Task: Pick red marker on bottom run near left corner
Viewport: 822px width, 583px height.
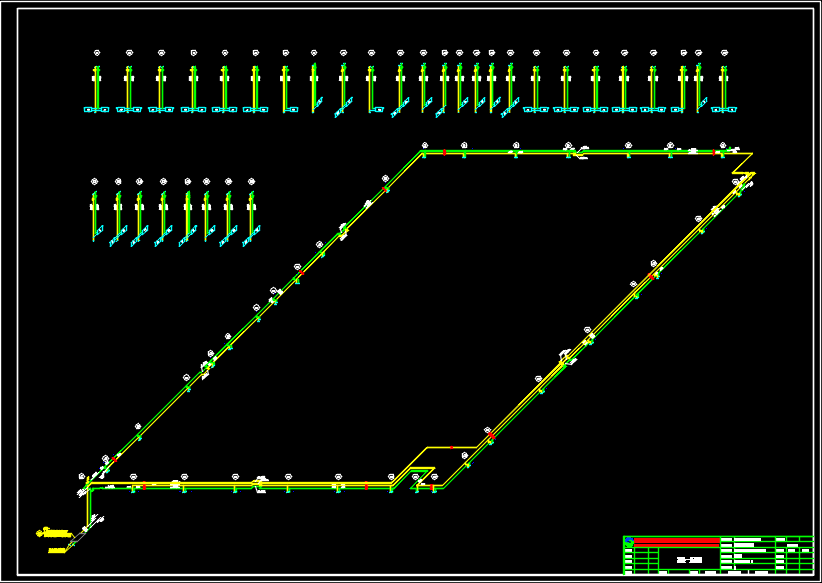Action: (x=144, y=487)
